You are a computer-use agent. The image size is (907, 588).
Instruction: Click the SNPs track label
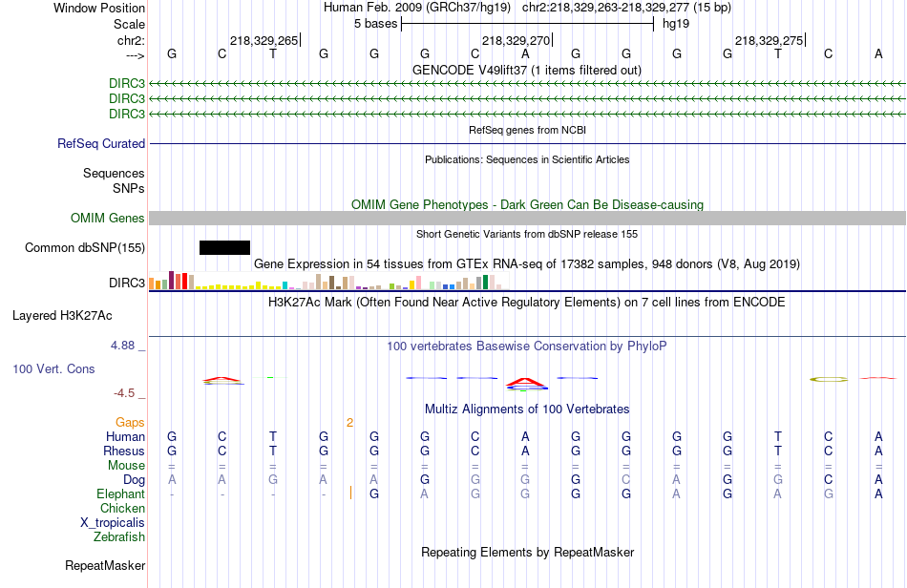tap(129, 188)
